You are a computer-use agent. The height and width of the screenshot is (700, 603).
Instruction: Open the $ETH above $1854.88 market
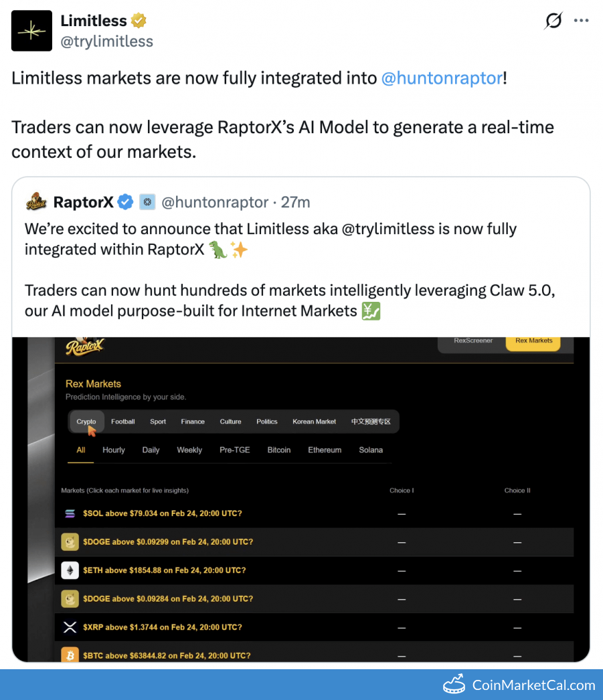pos(164,570)
